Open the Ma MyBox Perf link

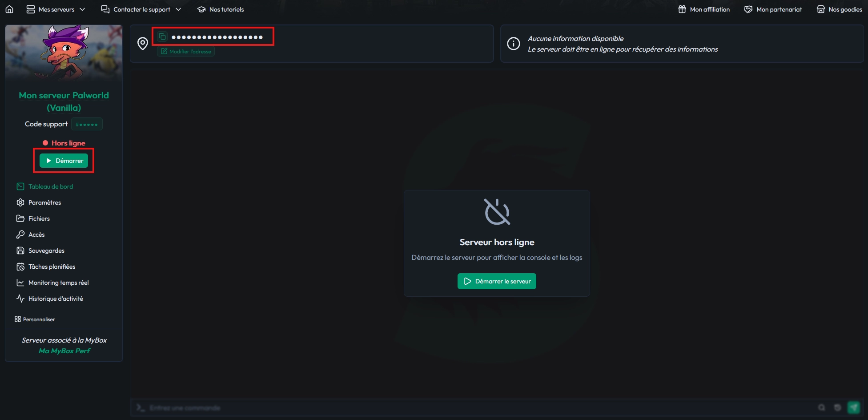point(64,351)
